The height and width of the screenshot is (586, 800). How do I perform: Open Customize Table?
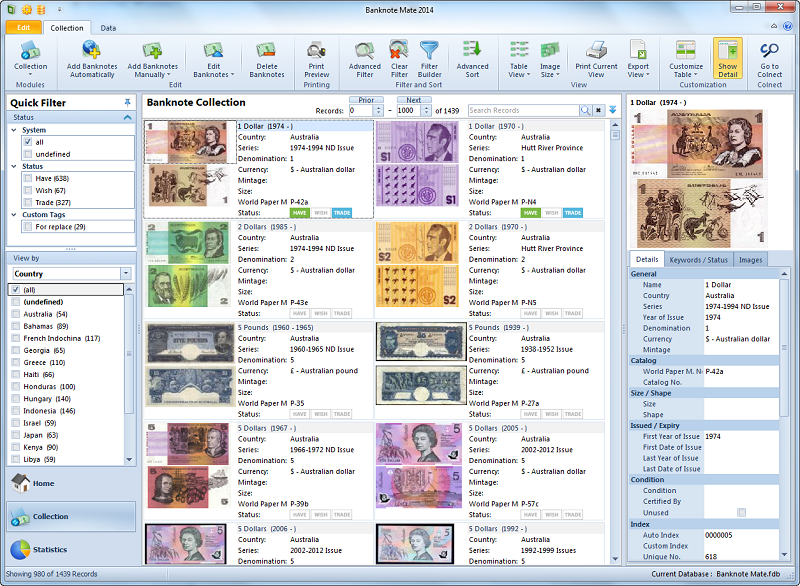[x=686, y=59]
